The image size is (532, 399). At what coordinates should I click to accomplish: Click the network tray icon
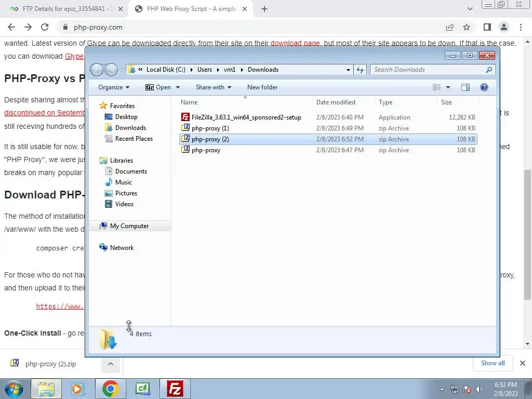[454, 389]
